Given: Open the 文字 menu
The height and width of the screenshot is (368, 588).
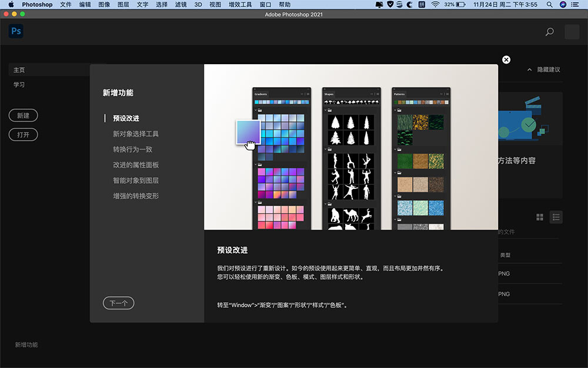Looking at the screenshot, I should 142,5.
